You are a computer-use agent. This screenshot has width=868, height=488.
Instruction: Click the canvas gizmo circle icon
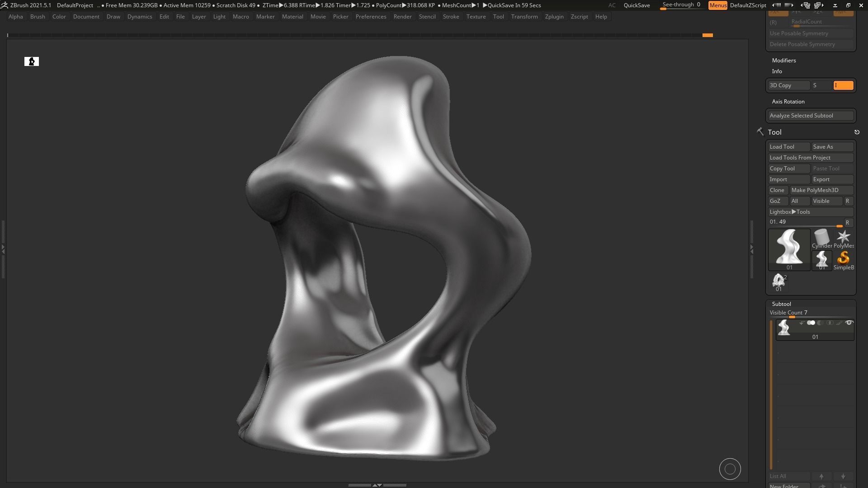point(730,469)
